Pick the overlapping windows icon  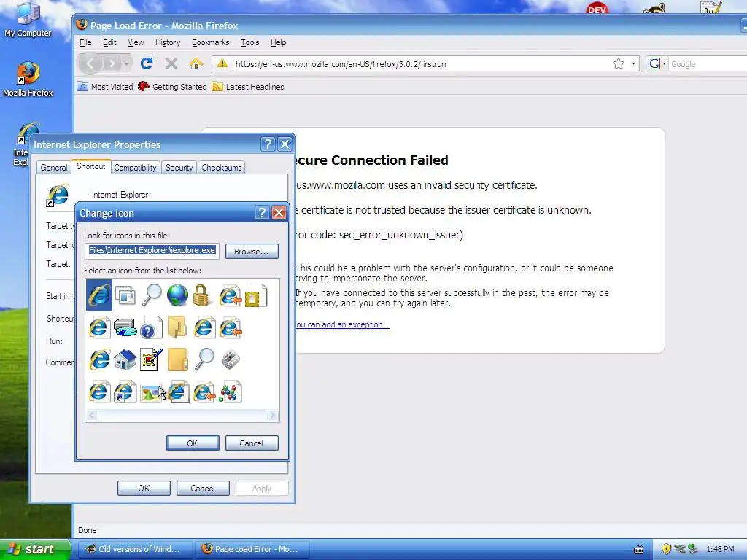click(x=125, y=296)
